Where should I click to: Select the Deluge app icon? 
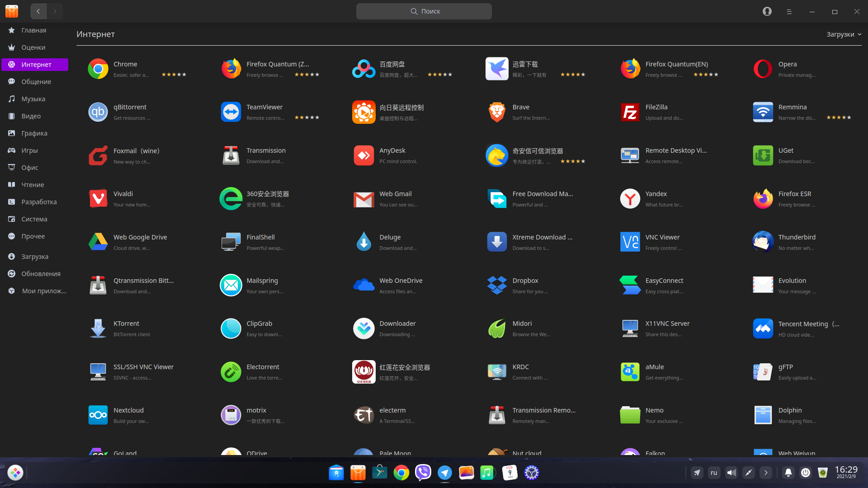364,242
